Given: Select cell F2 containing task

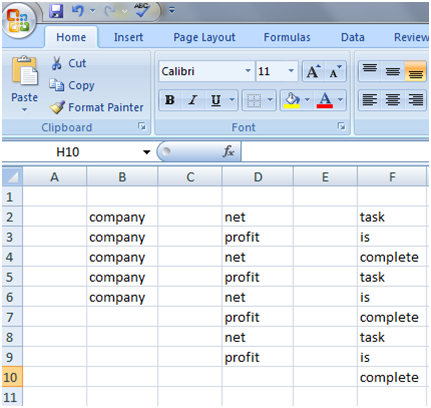Looking at the screenshot, I should click(392, 217).
